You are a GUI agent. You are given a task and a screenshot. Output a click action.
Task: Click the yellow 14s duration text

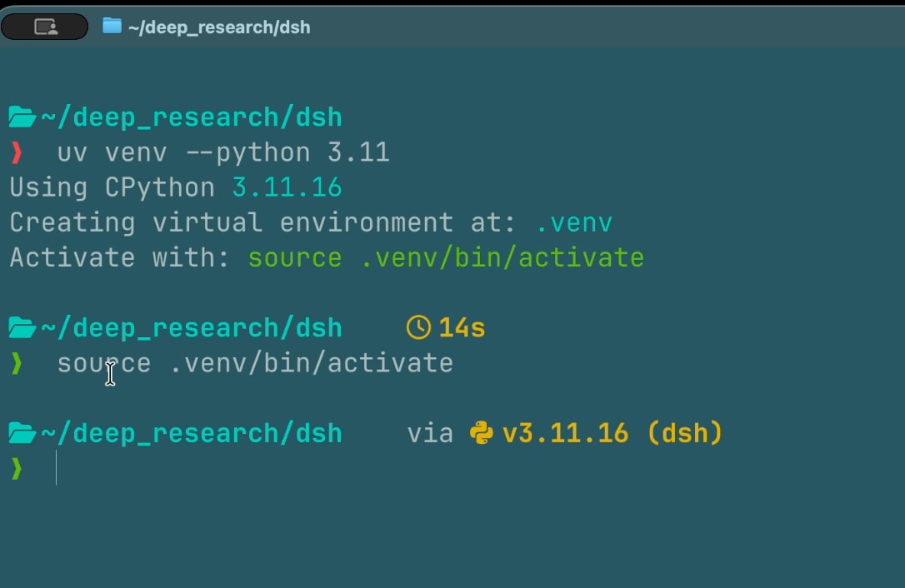click(462, 328)
